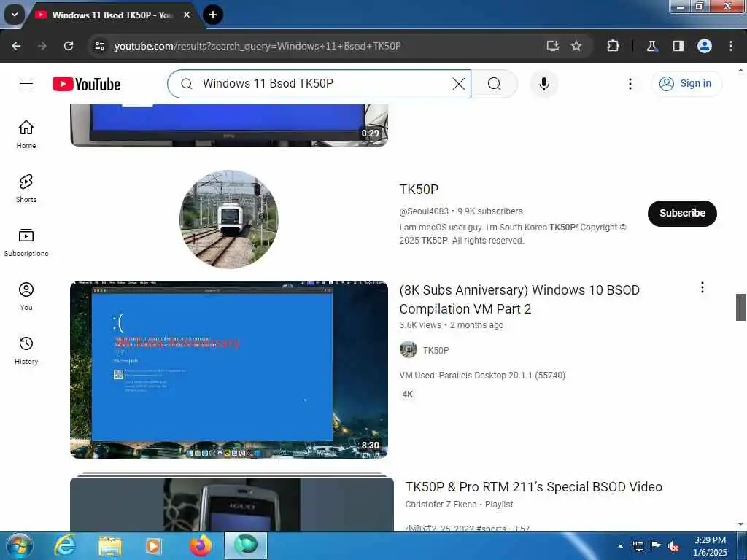Close the Windows 11 Bsod TK50P tab
The image size is (747, 560).
tap(187, 15)
